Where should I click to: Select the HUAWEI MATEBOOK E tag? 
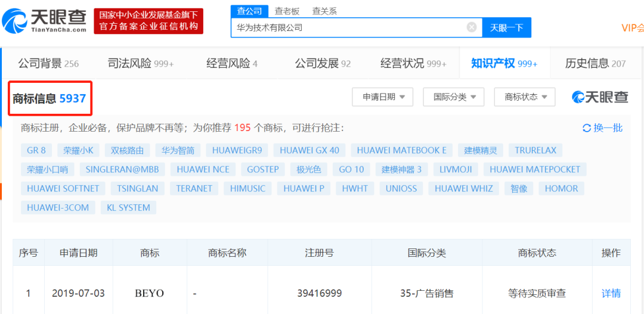(402, 150)
